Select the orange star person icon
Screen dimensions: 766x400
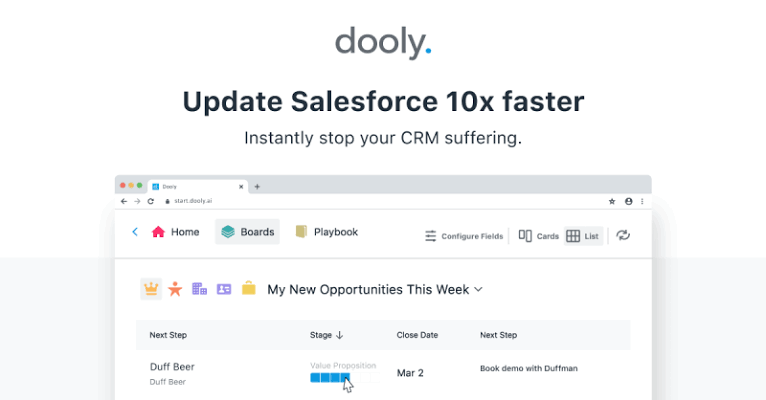pos(175,289)
